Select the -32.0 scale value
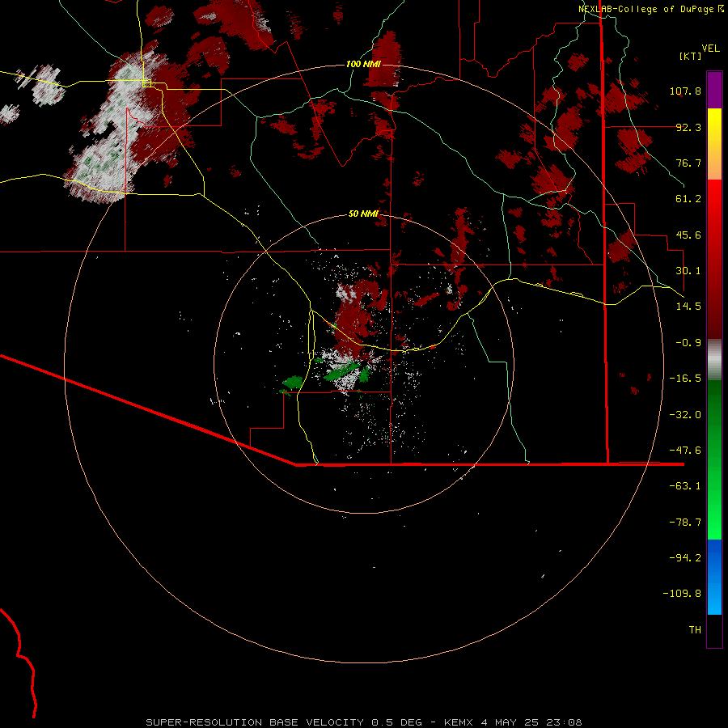The height and width of the screenshot is (728, 728). pos(685,415)
